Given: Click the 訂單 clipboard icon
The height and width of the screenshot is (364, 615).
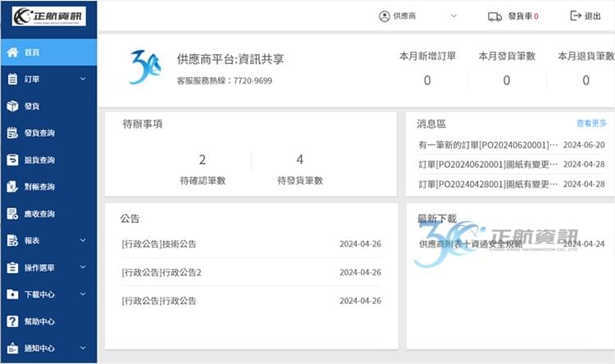Looking at the screenshot, I should [x=12, y=79].
